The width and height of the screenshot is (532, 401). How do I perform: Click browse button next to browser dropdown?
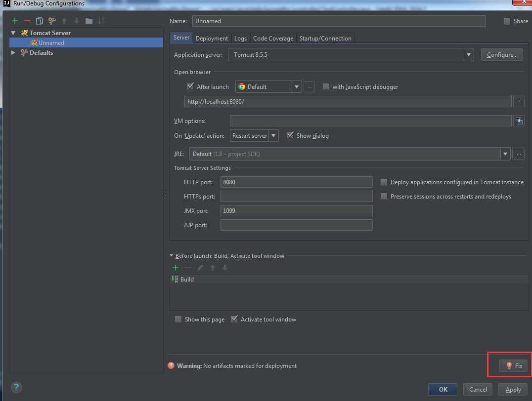tap(309, 87)
